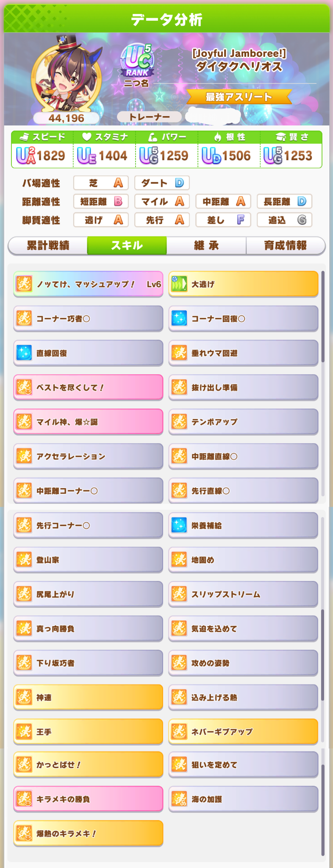This screenshot has width=333, height=868.
Task: Open the 育成情報 tab
Action: tap(286, 245)
